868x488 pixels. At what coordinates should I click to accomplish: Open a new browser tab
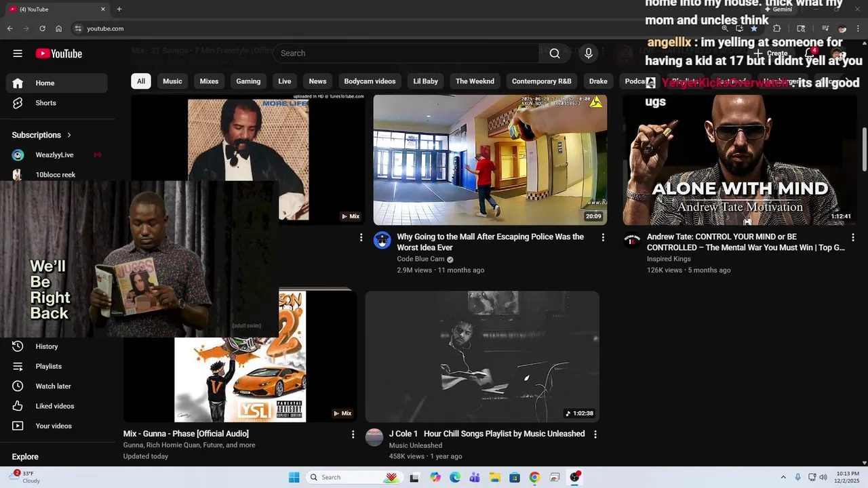tap(119, 9)
